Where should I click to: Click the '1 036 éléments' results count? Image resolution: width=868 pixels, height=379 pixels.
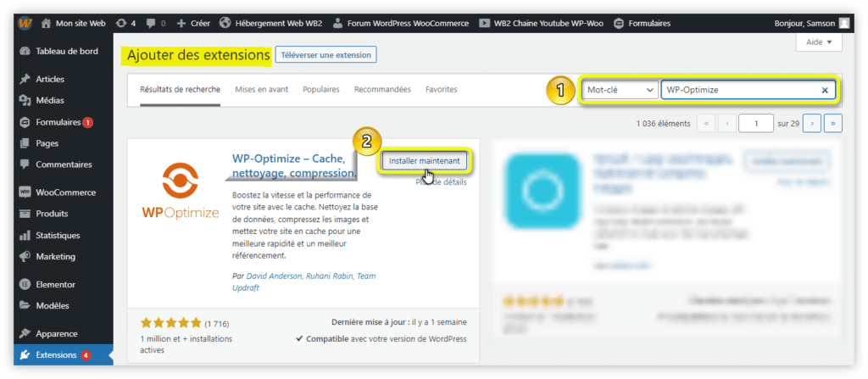[663, 124]
